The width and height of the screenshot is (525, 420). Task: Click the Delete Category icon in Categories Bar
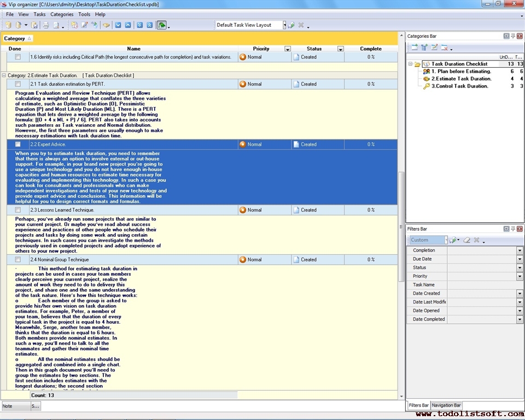pyautogui.click(x=444, y=48)
